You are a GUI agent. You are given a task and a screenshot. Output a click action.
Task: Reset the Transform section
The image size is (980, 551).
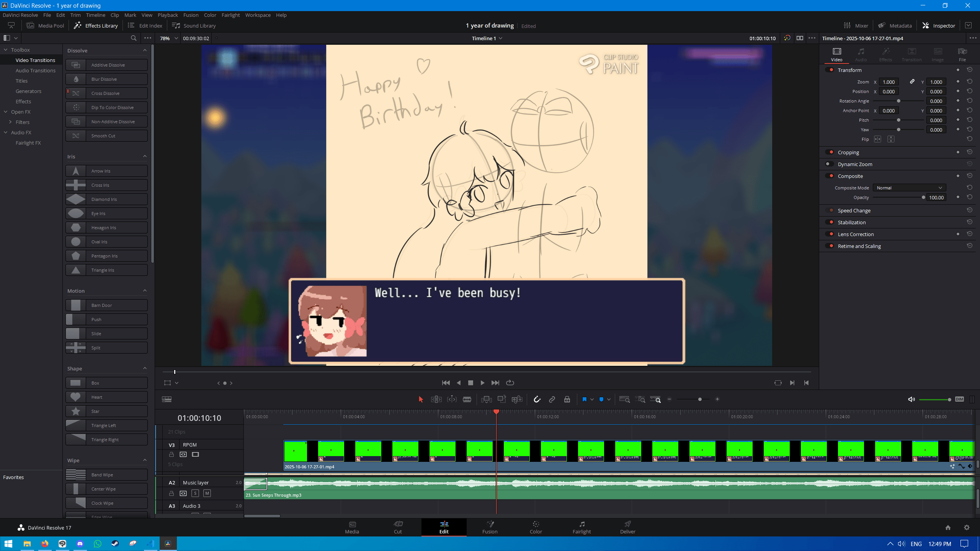(969, 70)
